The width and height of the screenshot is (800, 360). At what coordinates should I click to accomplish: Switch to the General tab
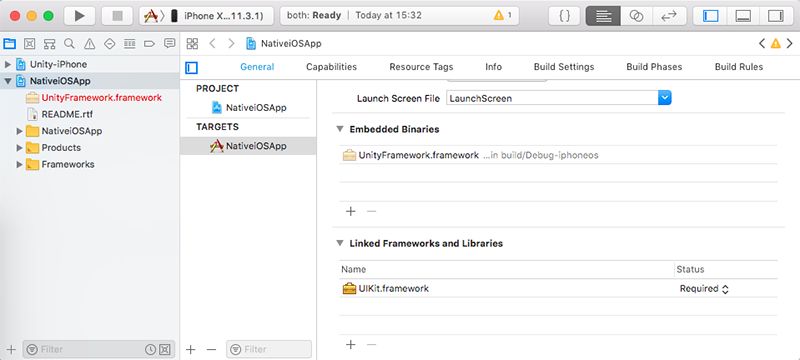257,67
